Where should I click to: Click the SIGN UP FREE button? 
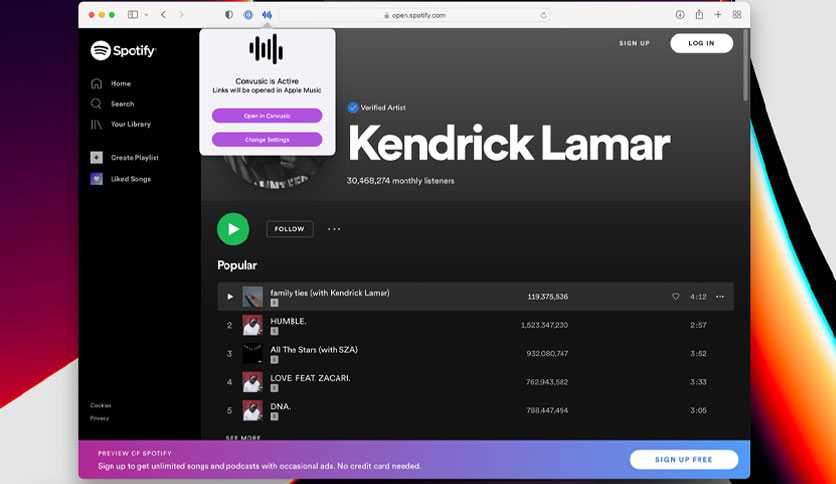point(684,459)
